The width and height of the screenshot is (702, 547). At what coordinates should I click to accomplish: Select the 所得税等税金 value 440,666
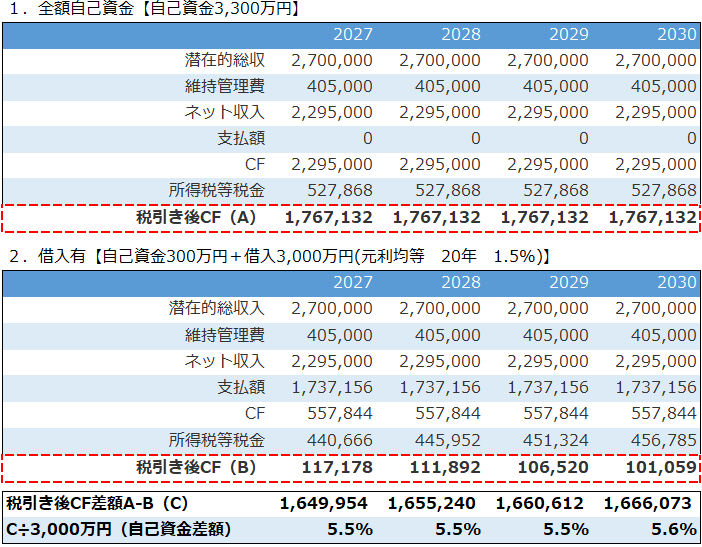pyautogui.click(x=339, y=439)
